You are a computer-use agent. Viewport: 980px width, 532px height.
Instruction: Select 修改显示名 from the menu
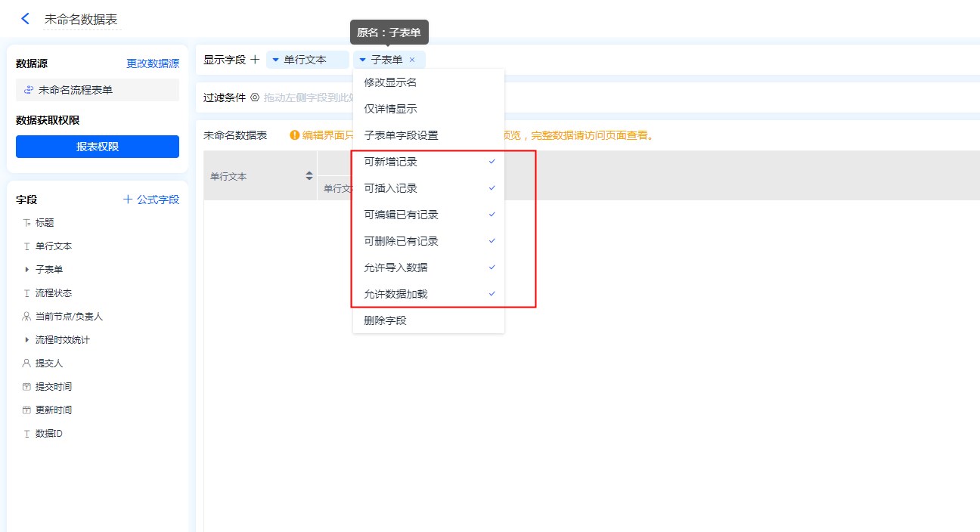point(390,82)
